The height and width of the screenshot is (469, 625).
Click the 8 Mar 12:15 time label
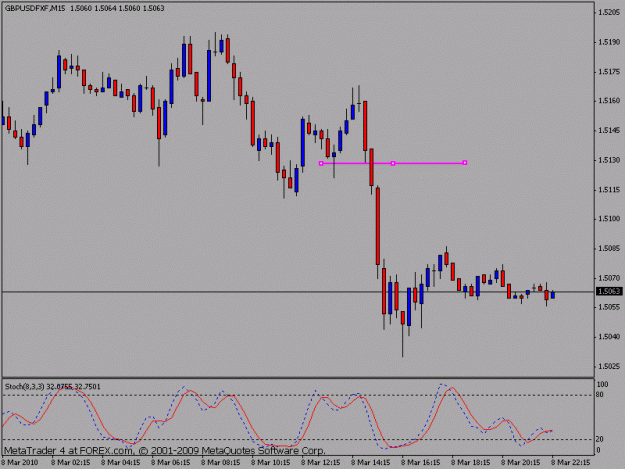click(320, 463)
